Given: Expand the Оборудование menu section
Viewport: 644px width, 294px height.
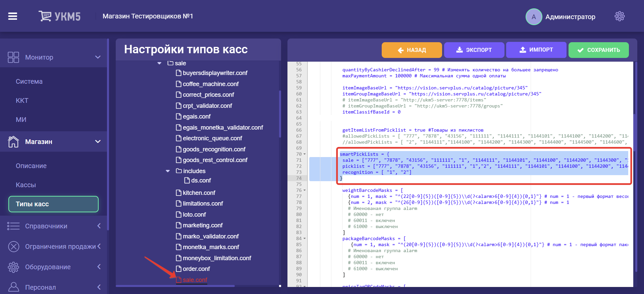Looking at the screenshot, I should [99, 267].
